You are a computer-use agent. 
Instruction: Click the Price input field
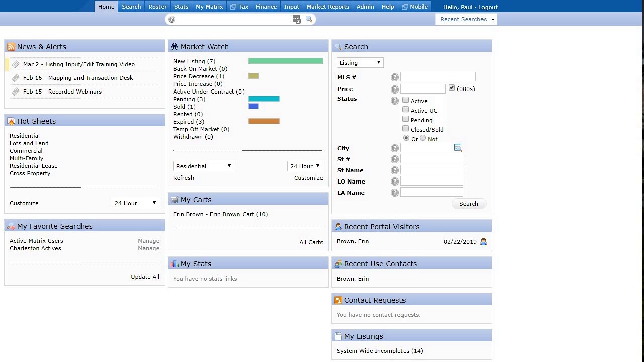423,88
